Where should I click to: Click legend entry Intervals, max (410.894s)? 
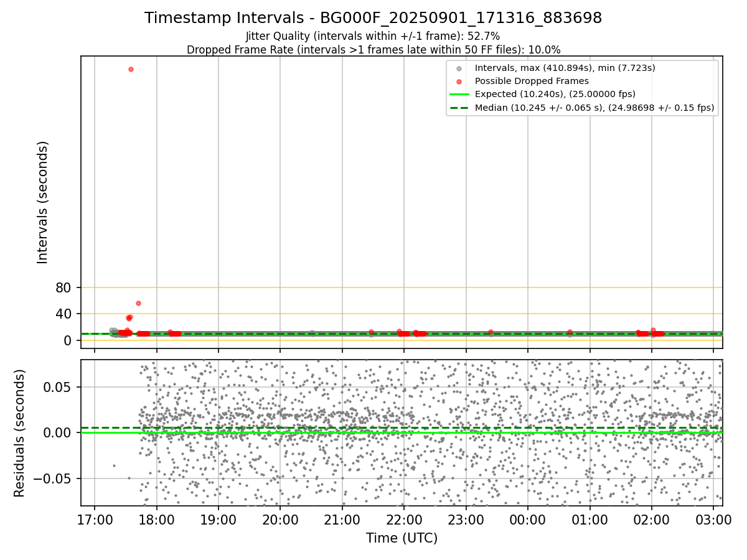pos(565,68)
